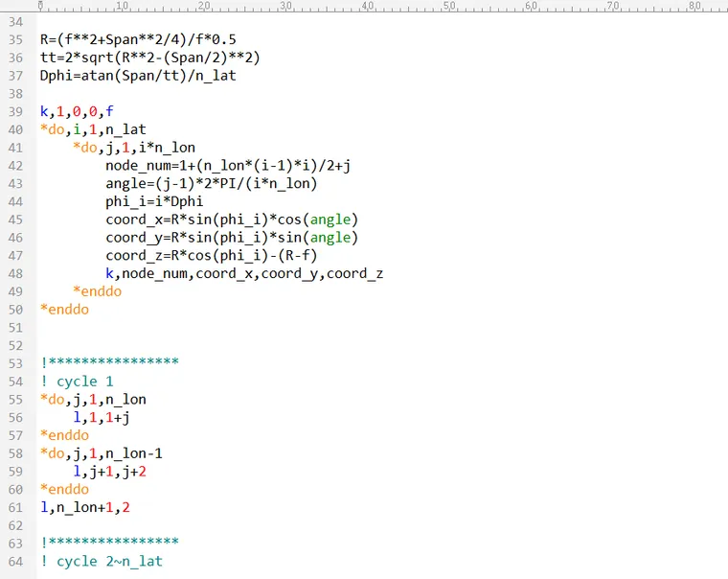
Task: Click the line Dphi=atan(Span/tt)/n_lat
Action: point(138,76)
